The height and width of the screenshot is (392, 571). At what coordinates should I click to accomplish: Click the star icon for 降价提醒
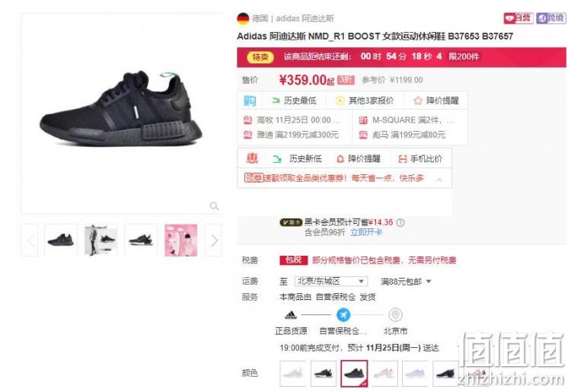[x=418, y=100]
